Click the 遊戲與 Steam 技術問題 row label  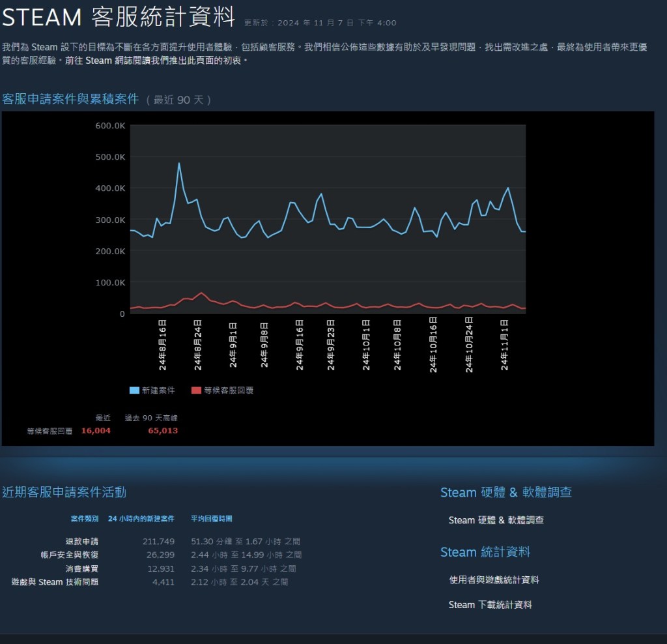55,582
